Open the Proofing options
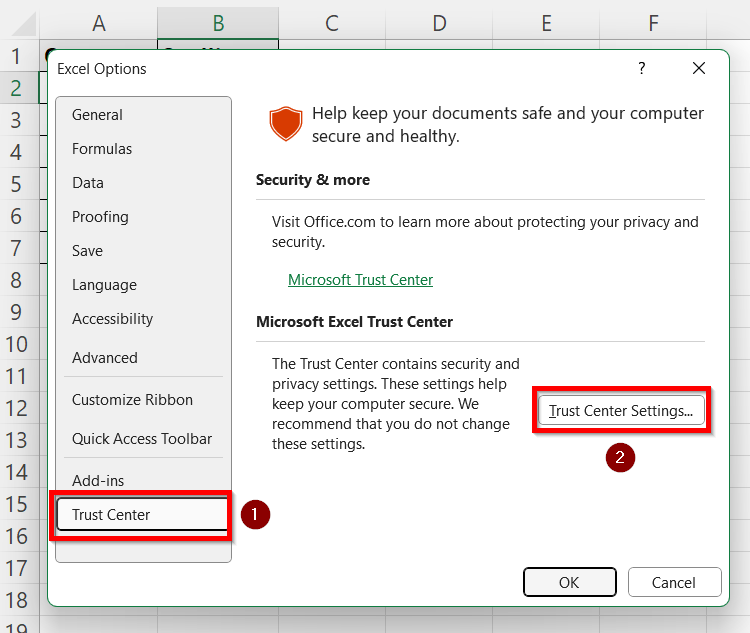The height and width of the screenshot is (633, 750). (x=100, y=217)
